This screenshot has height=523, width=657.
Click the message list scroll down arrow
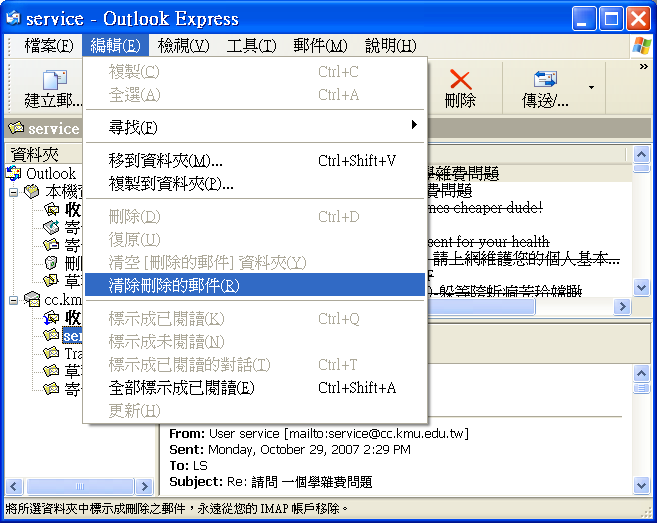tap(641, 288)
